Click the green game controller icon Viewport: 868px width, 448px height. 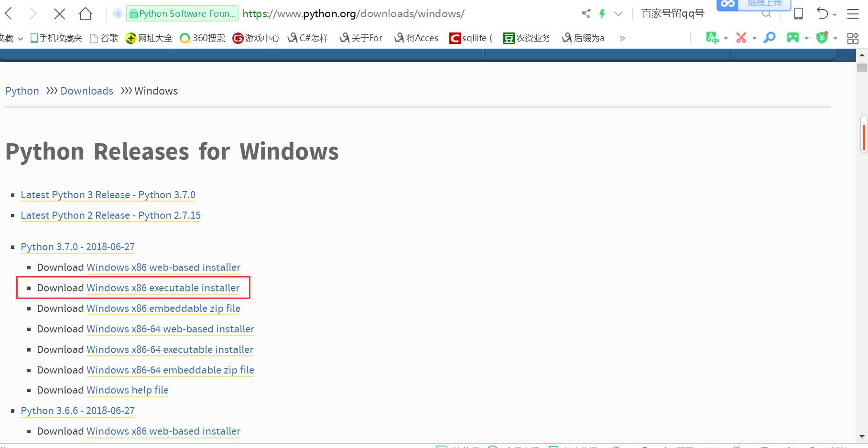coord(793,38)
